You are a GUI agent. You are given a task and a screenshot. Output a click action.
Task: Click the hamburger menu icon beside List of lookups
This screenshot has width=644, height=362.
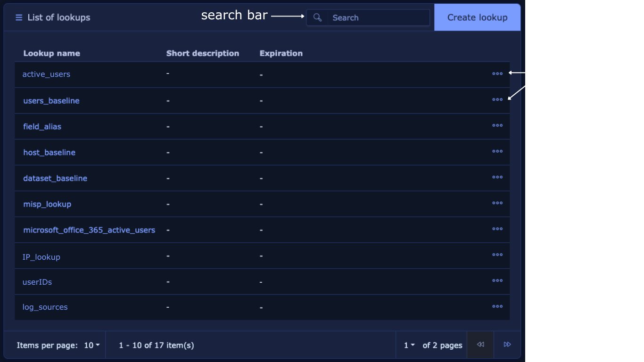point(19,18)
